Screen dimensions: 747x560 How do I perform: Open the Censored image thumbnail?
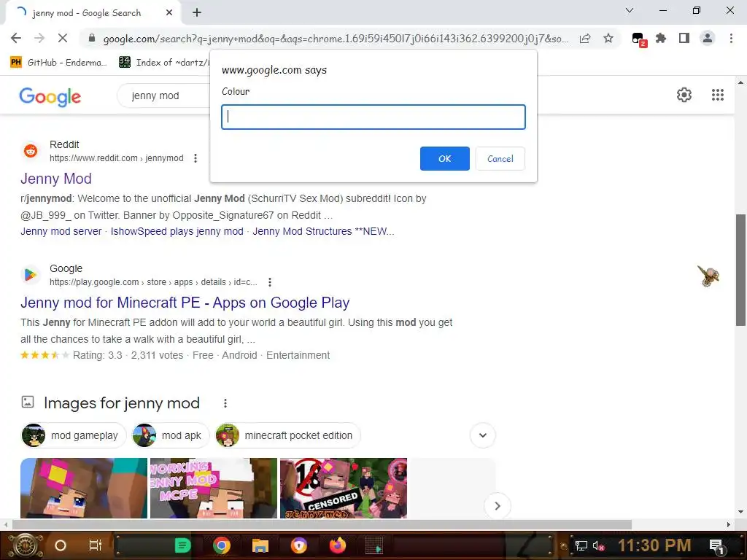pos(344,488)
